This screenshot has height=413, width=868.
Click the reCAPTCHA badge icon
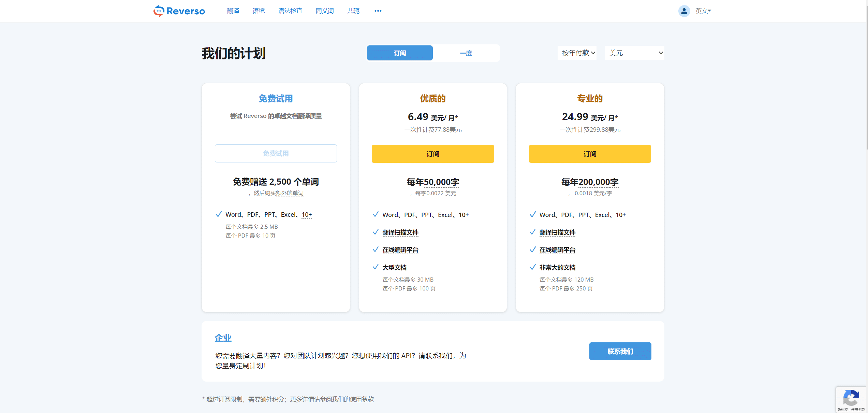point(851,398)
